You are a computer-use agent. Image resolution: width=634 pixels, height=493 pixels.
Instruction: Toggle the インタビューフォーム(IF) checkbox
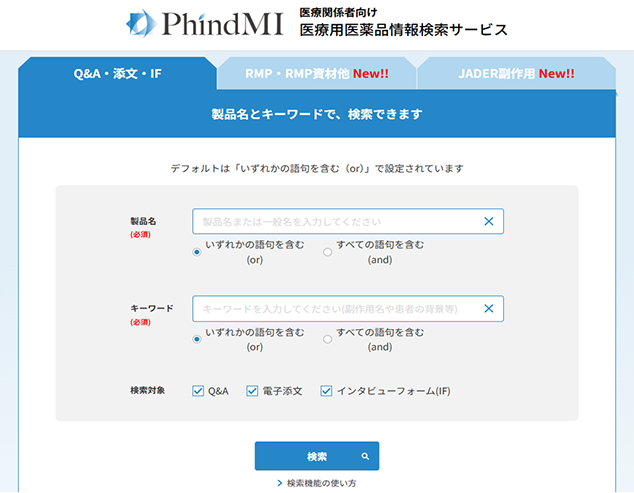tap(326, 391)
